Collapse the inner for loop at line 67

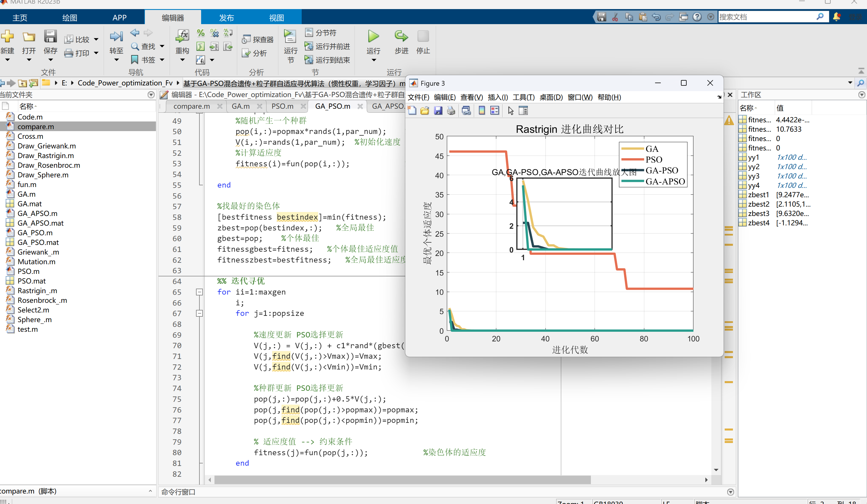click(199, 313)
